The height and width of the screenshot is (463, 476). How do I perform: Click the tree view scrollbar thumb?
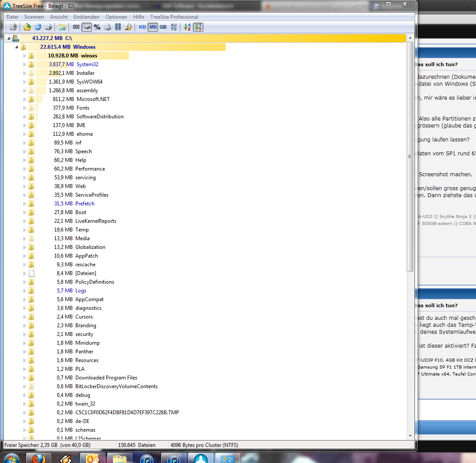point(410,157)
